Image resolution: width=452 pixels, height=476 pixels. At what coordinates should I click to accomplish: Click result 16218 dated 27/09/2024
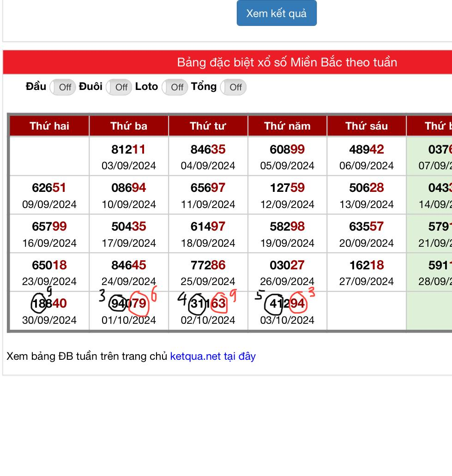point(367,265)
